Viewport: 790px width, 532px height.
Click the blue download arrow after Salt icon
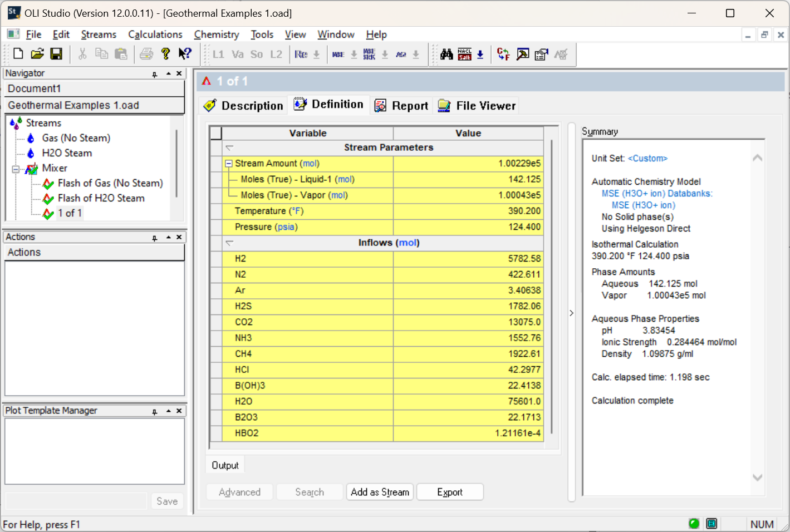point(480,54)
